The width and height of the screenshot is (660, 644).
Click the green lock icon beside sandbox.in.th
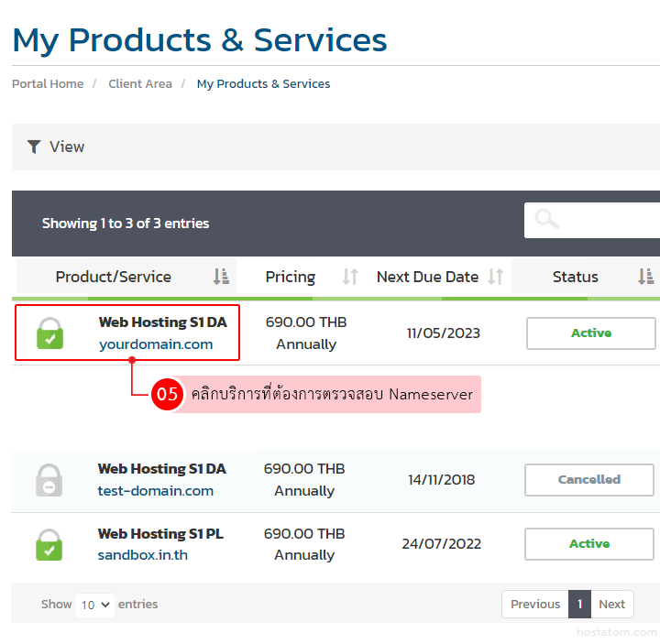tap(49, 544)
